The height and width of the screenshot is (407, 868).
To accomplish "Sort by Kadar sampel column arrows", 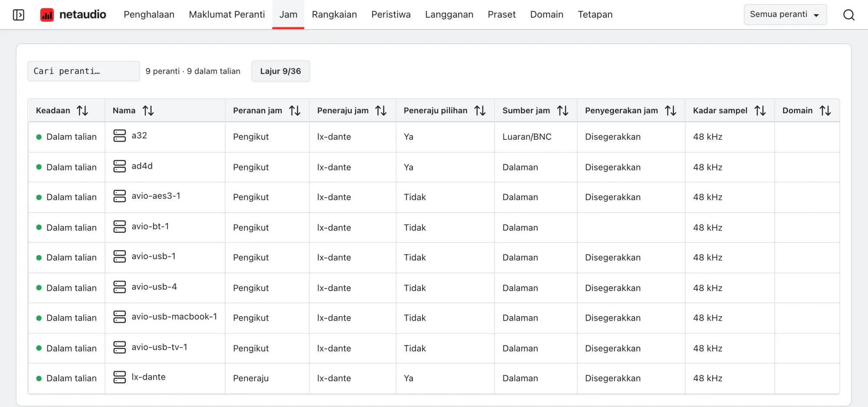I will click(760, 111).
